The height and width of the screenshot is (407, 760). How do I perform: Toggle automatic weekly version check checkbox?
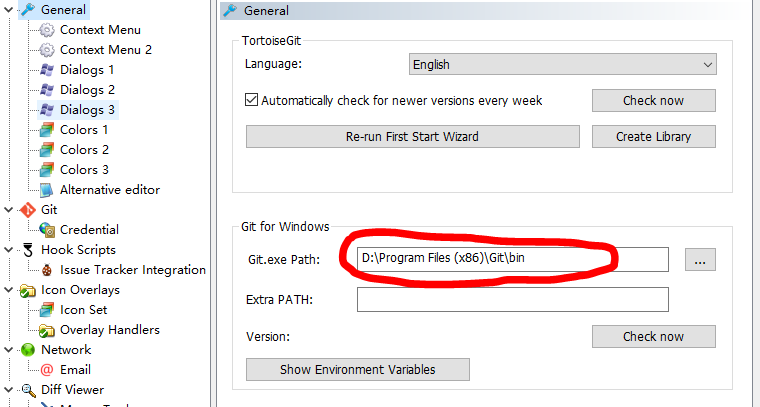coord(251,100)
